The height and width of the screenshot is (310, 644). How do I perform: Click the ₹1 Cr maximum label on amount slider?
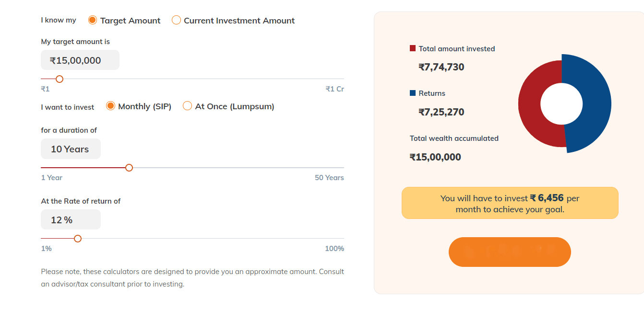point(334,89)
